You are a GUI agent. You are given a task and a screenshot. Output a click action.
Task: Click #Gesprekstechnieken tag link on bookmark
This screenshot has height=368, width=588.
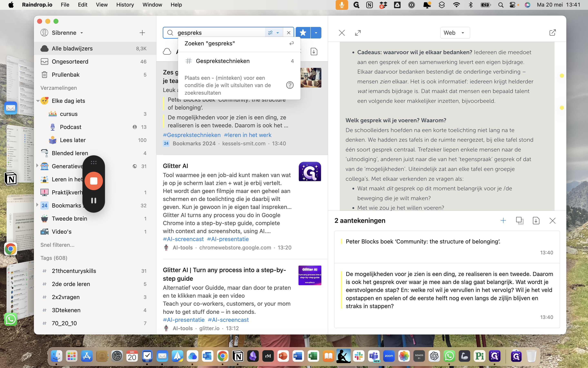(192, 135)
